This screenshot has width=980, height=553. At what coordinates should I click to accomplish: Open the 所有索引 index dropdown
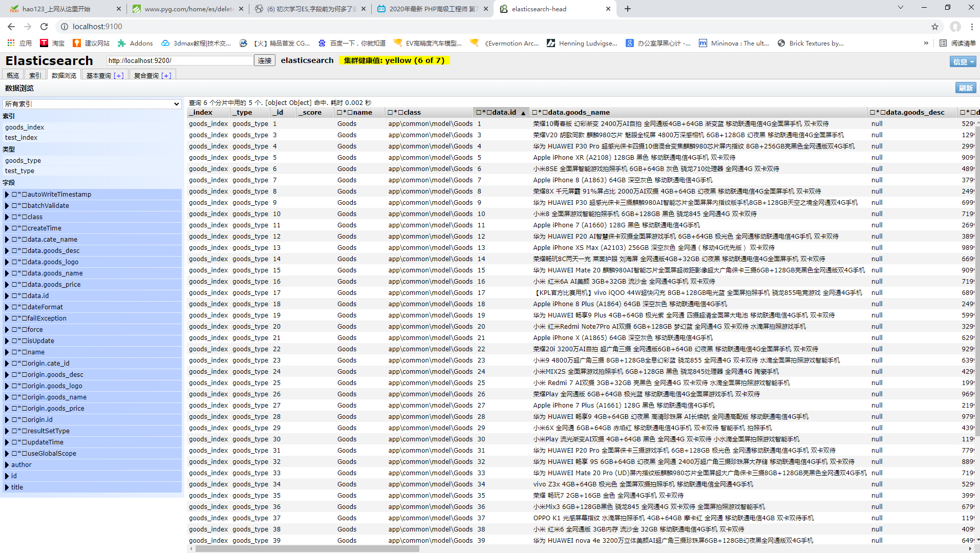point(92,104)
